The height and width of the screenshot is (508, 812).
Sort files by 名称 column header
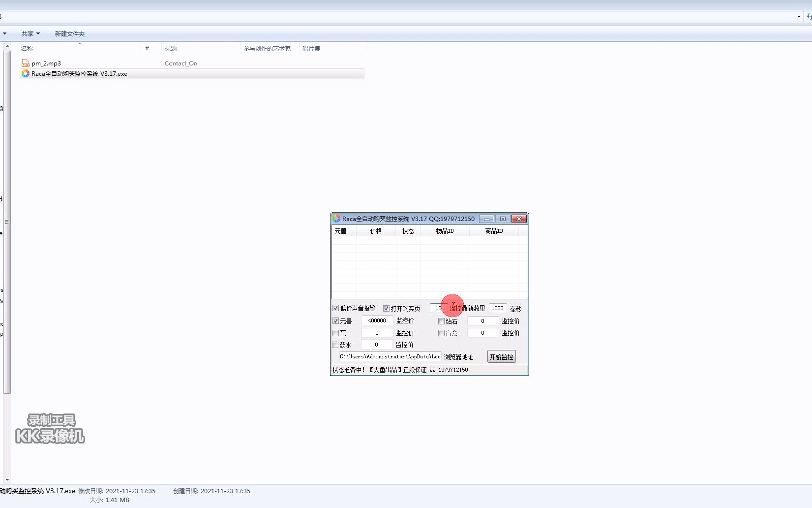pos(80,48)
